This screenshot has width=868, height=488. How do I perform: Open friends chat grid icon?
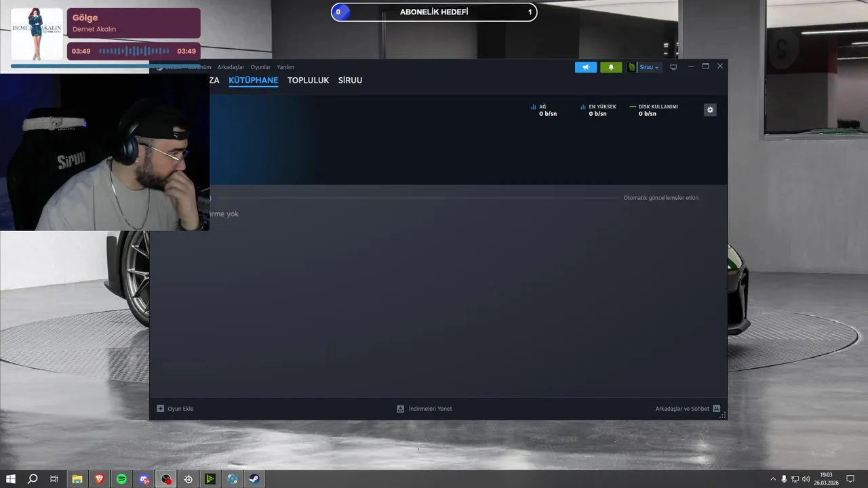[716, 409]
